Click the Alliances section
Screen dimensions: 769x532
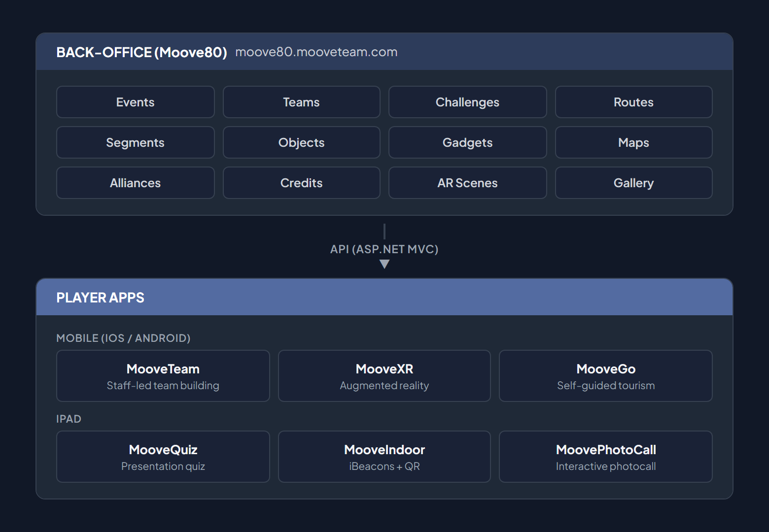click(135, 183)
